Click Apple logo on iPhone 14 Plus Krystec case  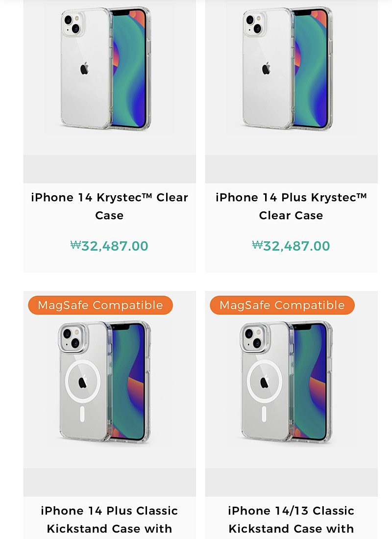tap(266, 68)
